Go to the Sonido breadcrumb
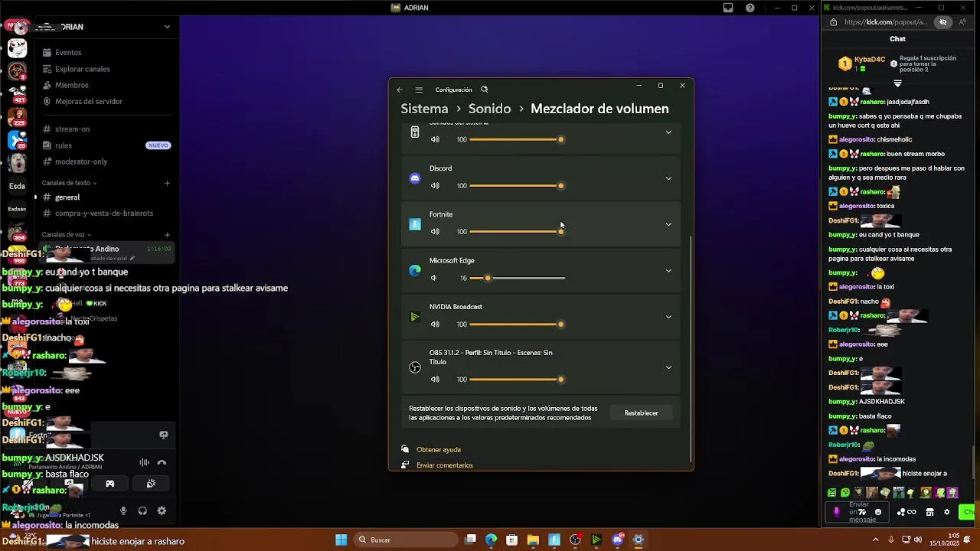 point(489,109)
